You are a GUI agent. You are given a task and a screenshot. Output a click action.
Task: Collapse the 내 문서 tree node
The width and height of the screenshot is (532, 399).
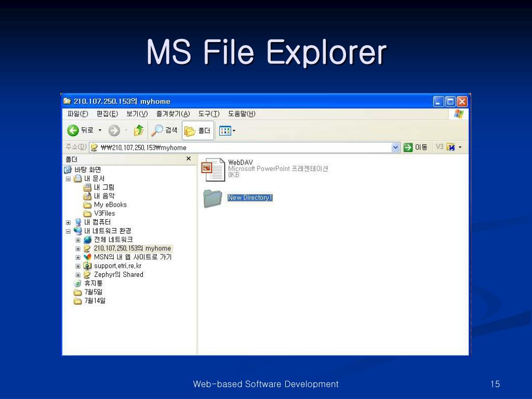(x=68, y=179)
